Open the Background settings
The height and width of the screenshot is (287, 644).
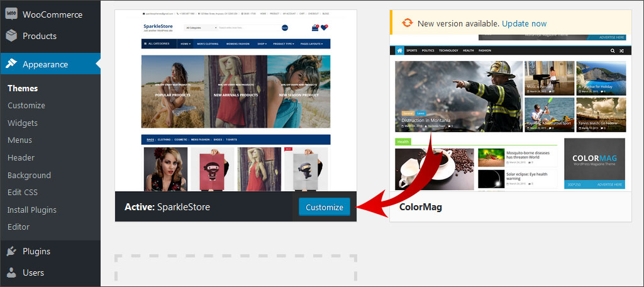coord(29,175)
